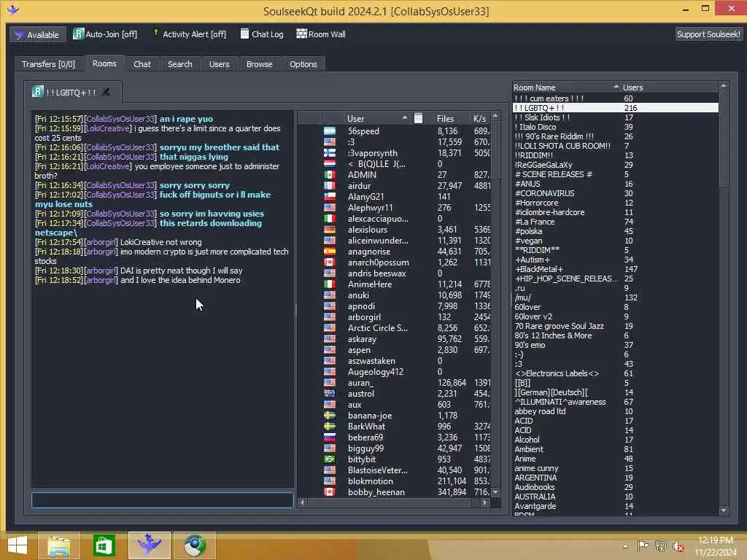
Task: Click the flag icon next to bittybit
Action: pyautogui.click(x=330, y=459)
